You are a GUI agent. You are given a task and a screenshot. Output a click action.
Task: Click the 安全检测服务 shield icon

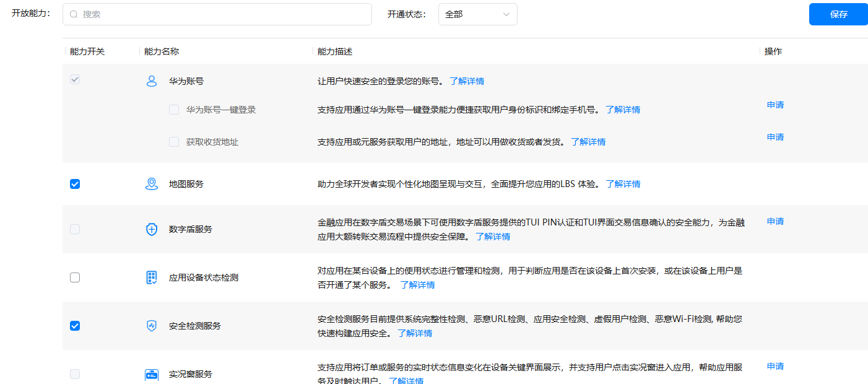(x=152, y=326)
